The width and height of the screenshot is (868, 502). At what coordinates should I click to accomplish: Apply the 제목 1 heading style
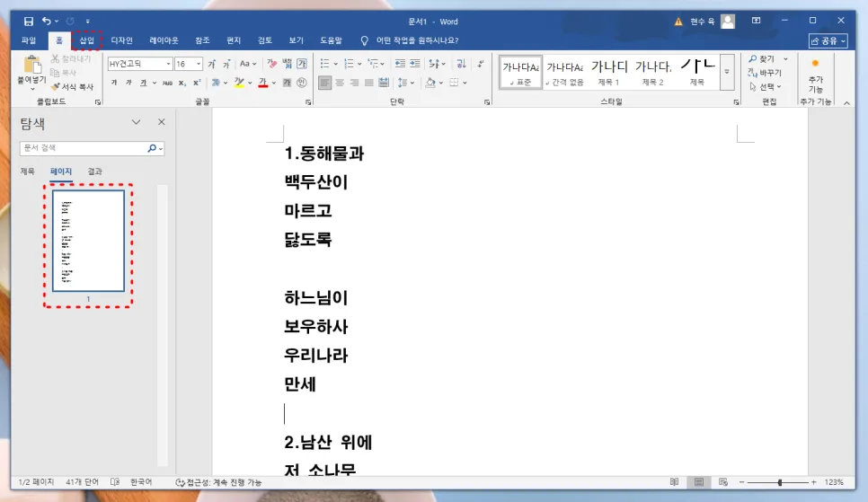609,72
